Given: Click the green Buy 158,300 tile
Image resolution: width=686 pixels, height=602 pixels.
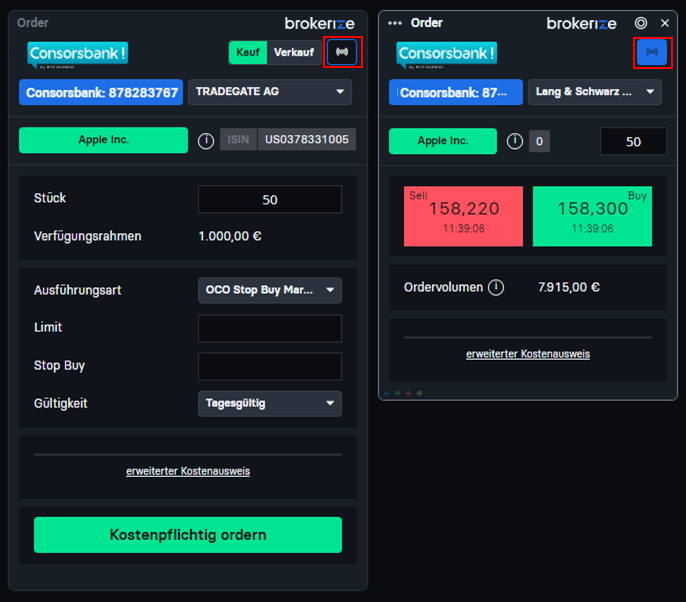Looking at the screenshot, I should pos(592,216).
